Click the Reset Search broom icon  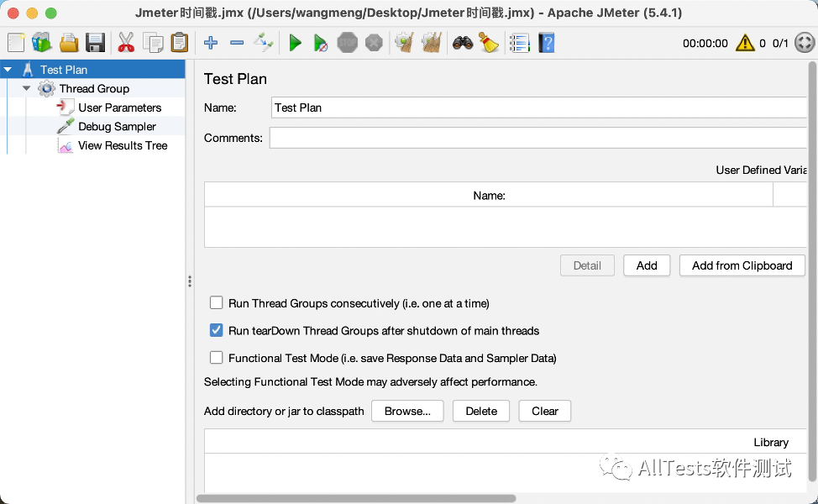coord(489,43)
